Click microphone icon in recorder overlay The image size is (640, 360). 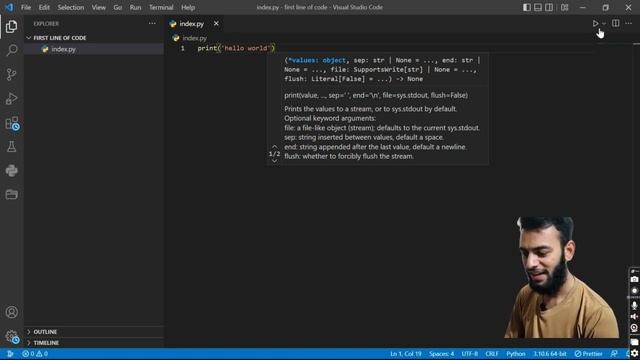[634, 305]
